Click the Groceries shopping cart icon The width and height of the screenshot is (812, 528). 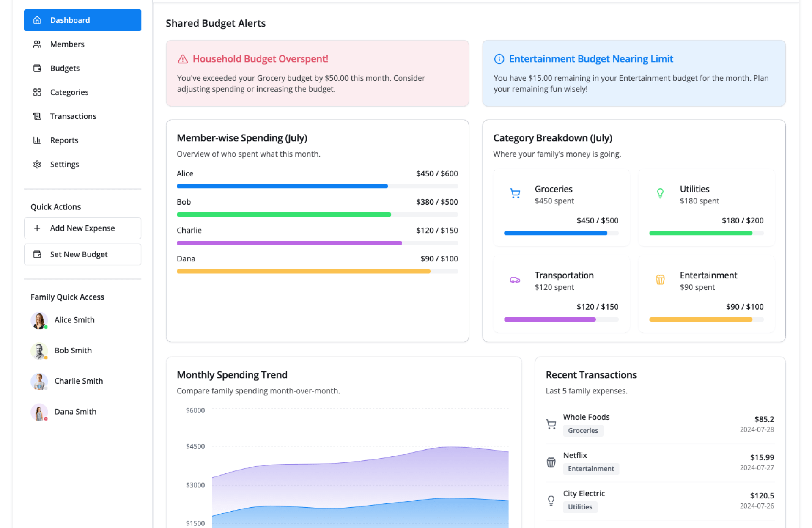coord(515,194)
